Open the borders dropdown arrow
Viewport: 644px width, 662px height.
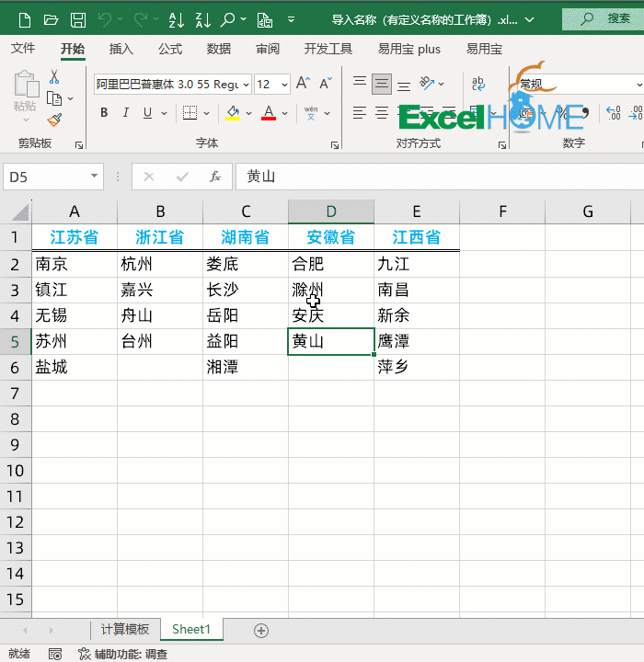click(206, 113)
